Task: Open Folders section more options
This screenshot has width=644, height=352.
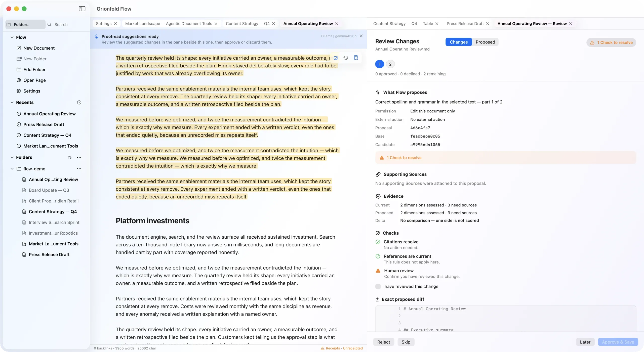Action: 79,157
